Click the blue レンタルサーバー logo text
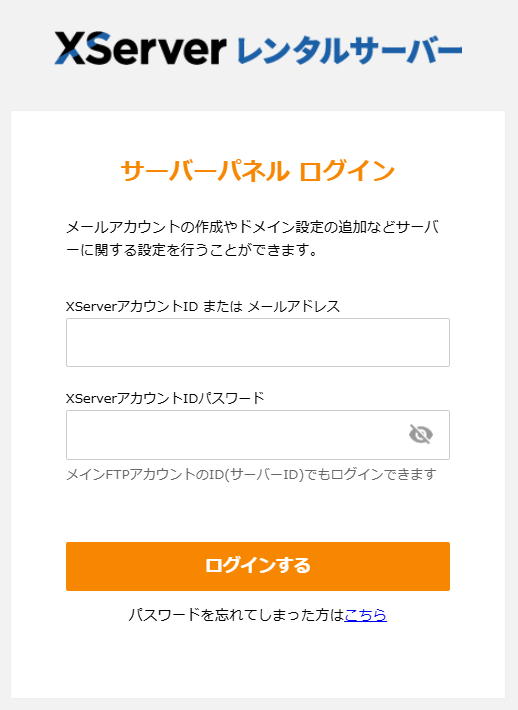The height and width of the screenshot is (710, 518). click(350, 50)
